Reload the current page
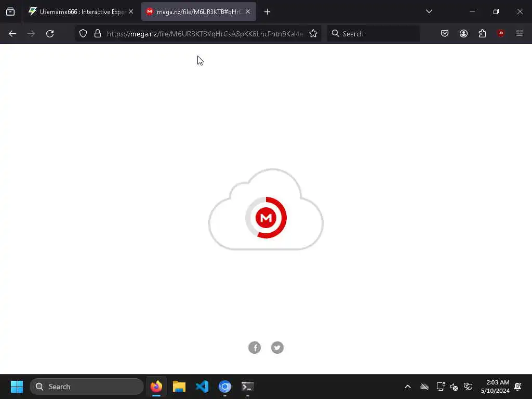The image size is (532, 399). tap(50, 34)
